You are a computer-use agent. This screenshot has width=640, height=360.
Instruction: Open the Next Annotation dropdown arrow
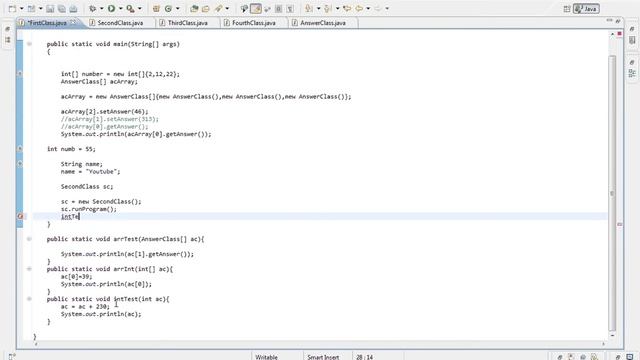click(x=318, y=9)
